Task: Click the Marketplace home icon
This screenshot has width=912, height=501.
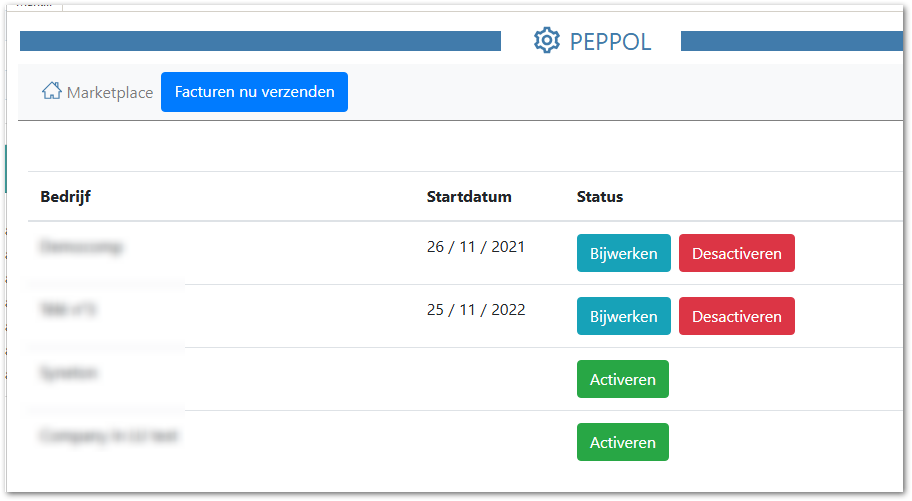Action: point(51,91)
